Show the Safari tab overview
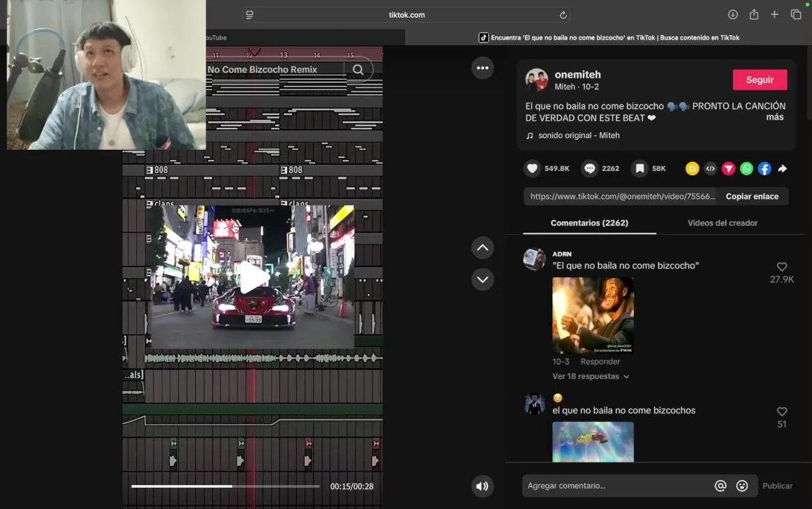Viewport: 812px width, 509px height. 796,15
